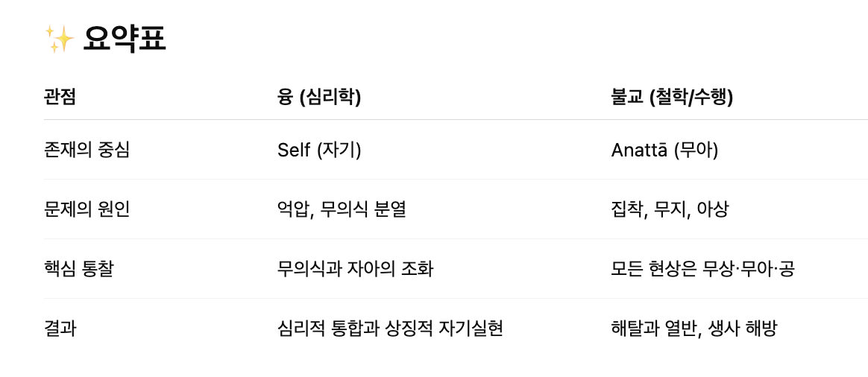Click the 결과 row label
The image size is (868, 377).
pos(60,329)
